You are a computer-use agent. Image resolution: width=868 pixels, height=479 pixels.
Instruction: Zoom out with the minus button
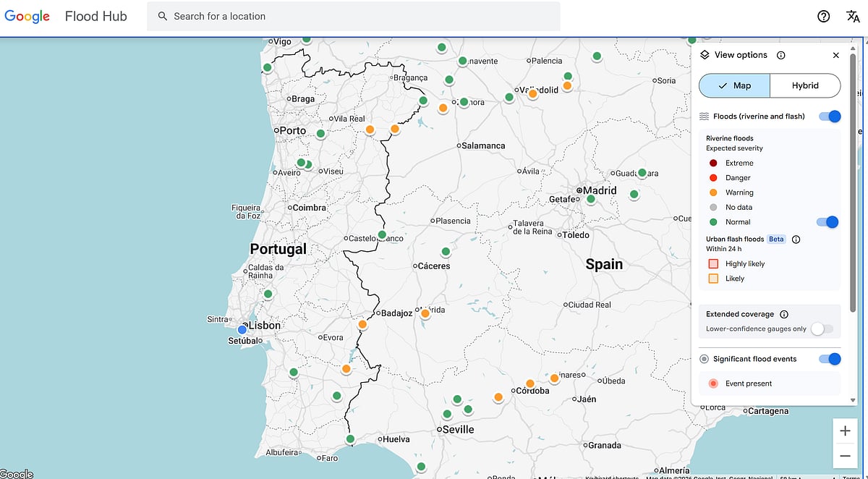pos(846,456)
